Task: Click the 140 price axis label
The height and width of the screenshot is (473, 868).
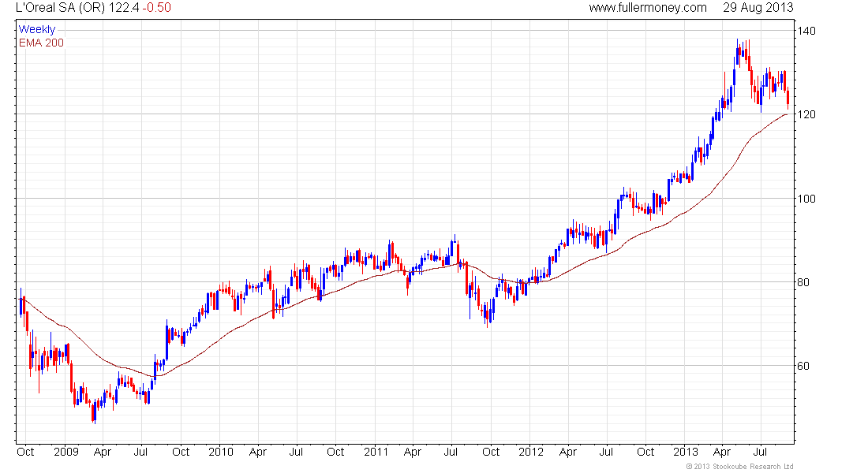Action: [806, 31]
